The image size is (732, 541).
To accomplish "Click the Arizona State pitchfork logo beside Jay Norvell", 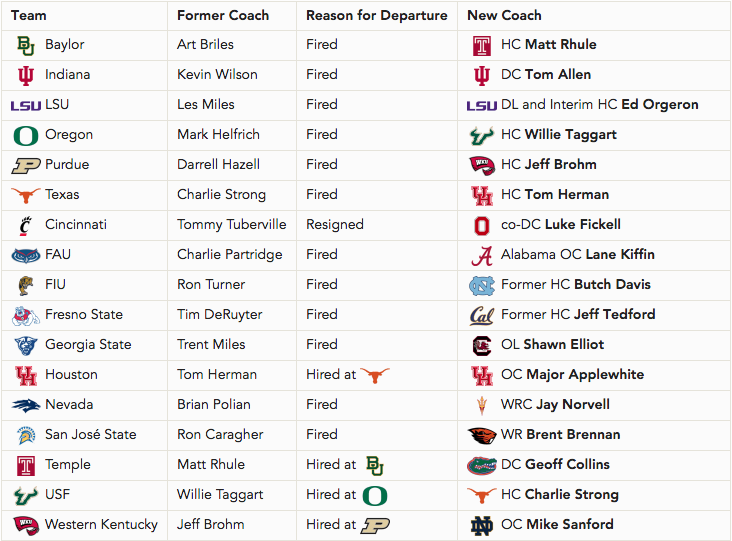I will click(x=482, y=405).
